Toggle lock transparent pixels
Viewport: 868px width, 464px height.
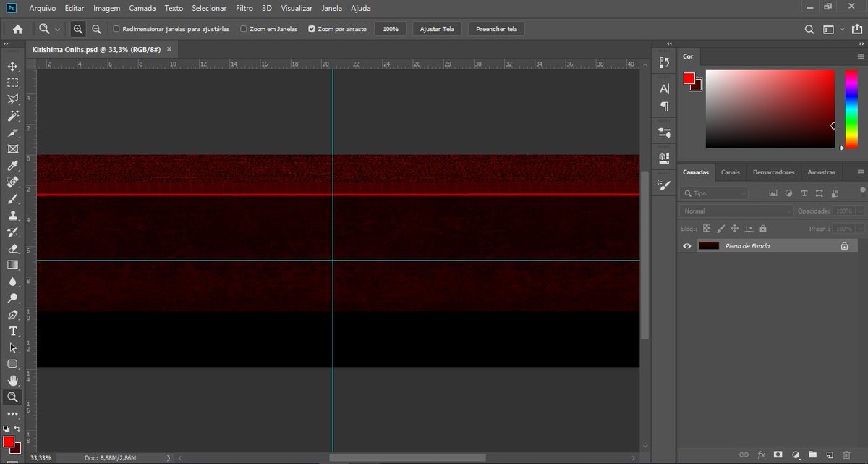coord(707,228)
